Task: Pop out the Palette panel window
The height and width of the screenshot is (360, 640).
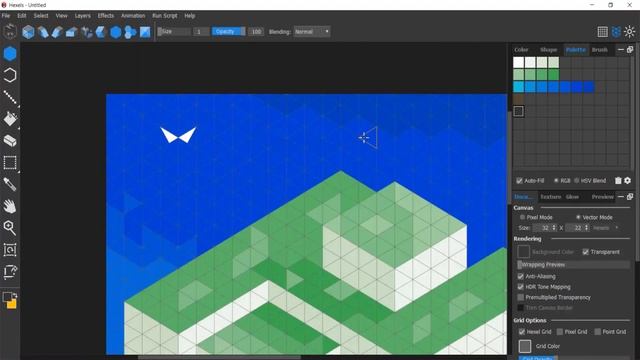Action: point(630,49)
